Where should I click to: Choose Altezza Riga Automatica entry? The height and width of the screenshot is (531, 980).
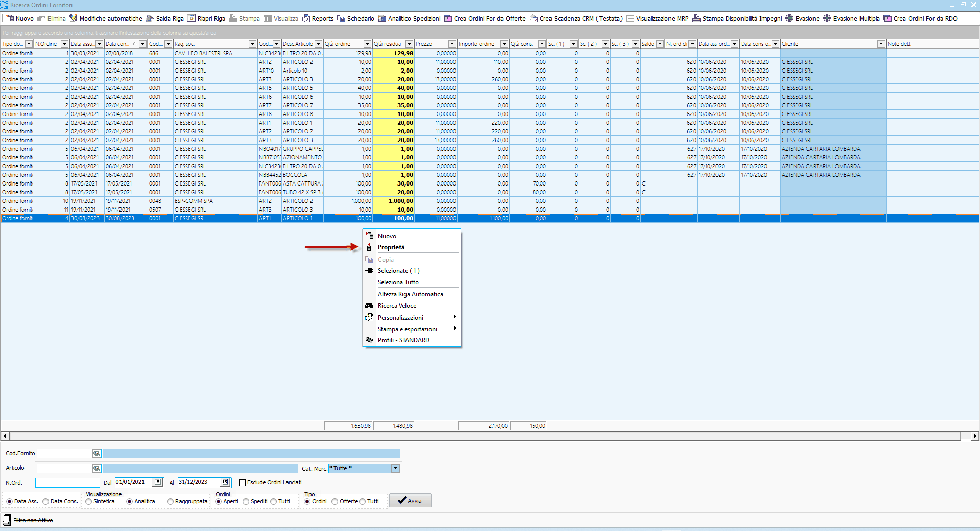tap(412, 294)
